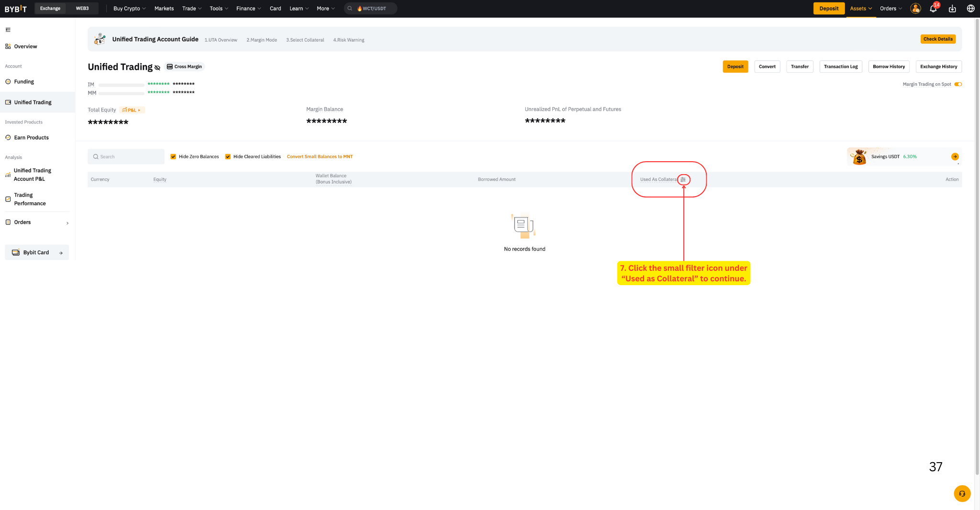
Task: Click the Cross Margin mode badge
Action: tap(185, 67)
